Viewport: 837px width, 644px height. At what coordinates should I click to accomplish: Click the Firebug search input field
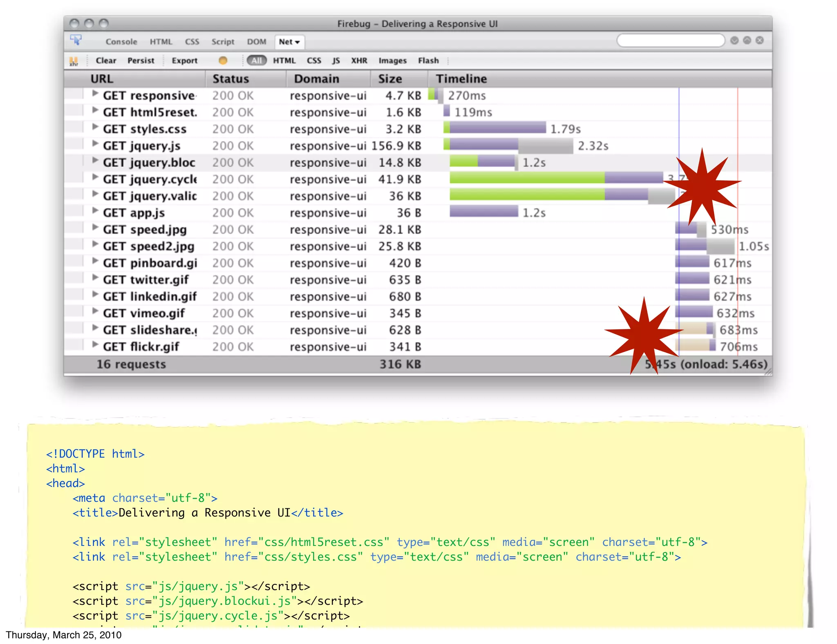(670, 40)
